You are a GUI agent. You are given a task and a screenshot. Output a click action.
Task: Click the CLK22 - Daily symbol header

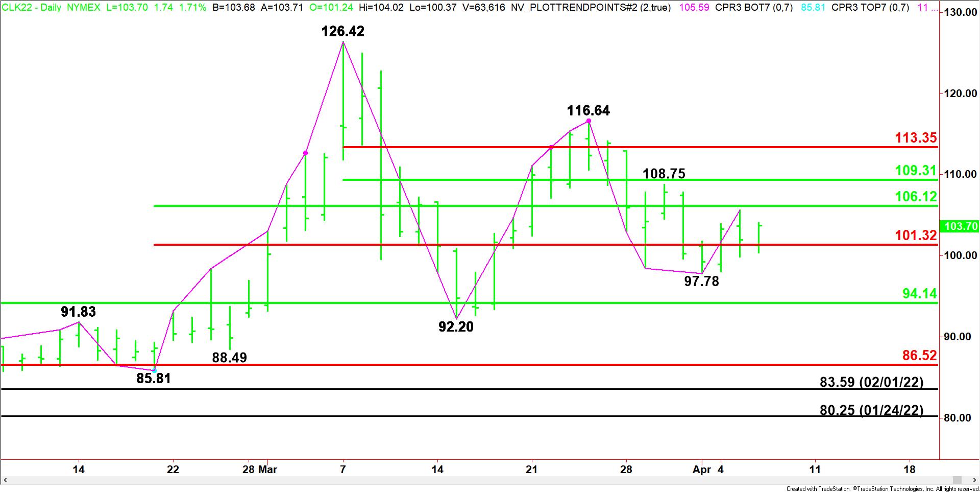tap(32, 8)
